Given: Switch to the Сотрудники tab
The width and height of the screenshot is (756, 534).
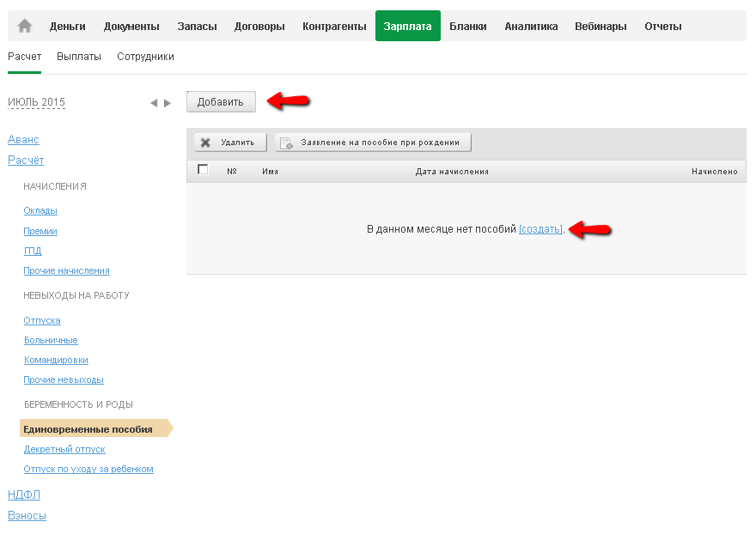Looking at the screenshot, I should point(145,57).
